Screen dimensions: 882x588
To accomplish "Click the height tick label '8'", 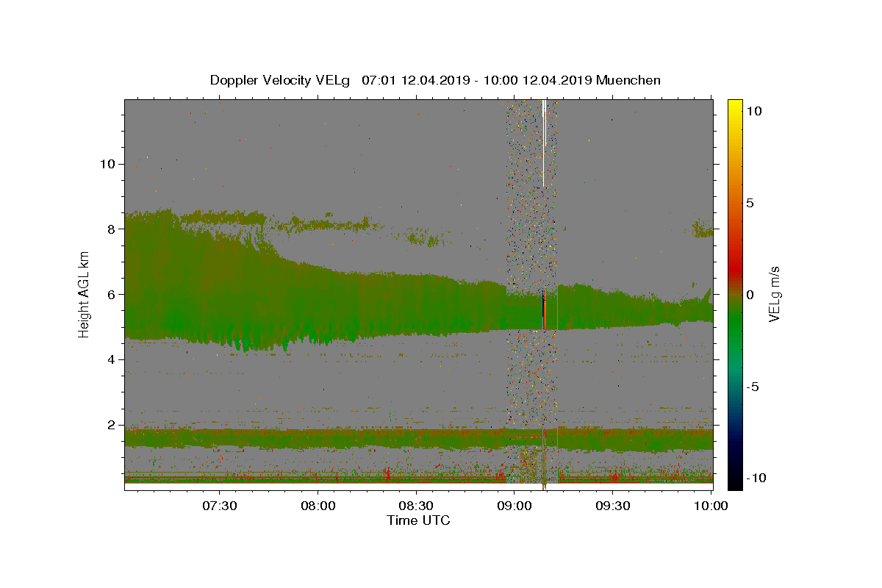I will click(110, 229).
